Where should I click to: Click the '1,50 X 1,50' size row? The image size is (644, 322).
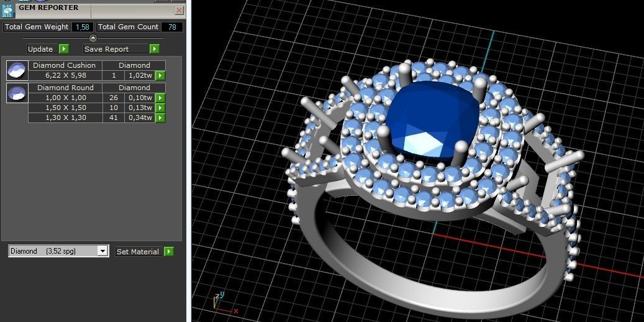pyautogui.click(x=65, y=108)
